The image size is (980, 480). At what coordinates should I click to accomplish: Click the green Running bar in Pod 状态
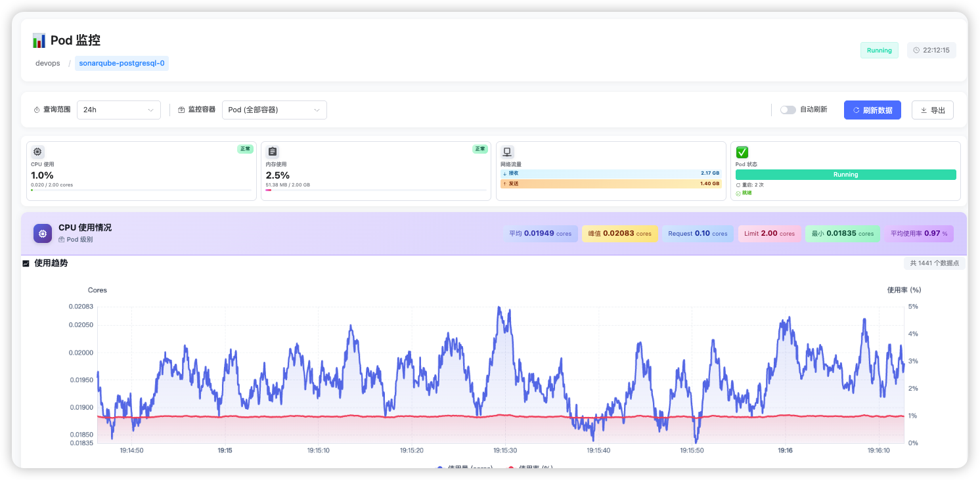click(x=845, y=175)
